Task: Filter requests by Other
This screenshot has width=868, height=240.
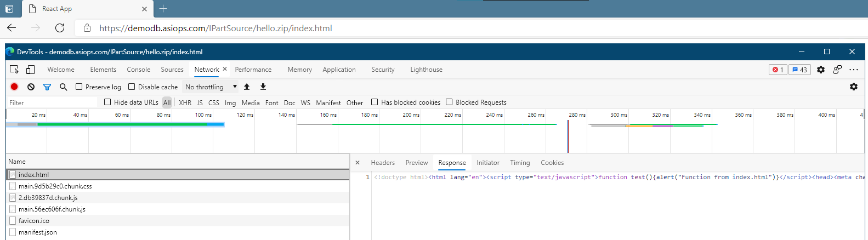Action: 355,102
